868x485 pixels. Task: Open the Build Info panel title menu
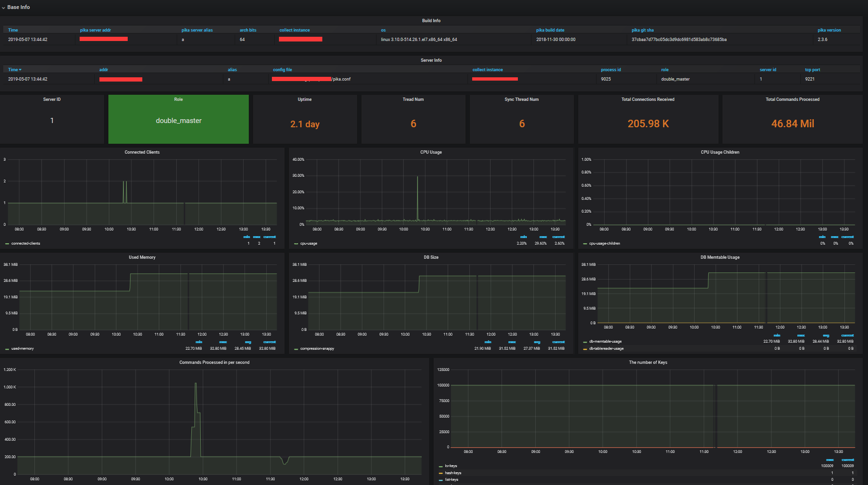pyautogui.click(x=431, y=21)
